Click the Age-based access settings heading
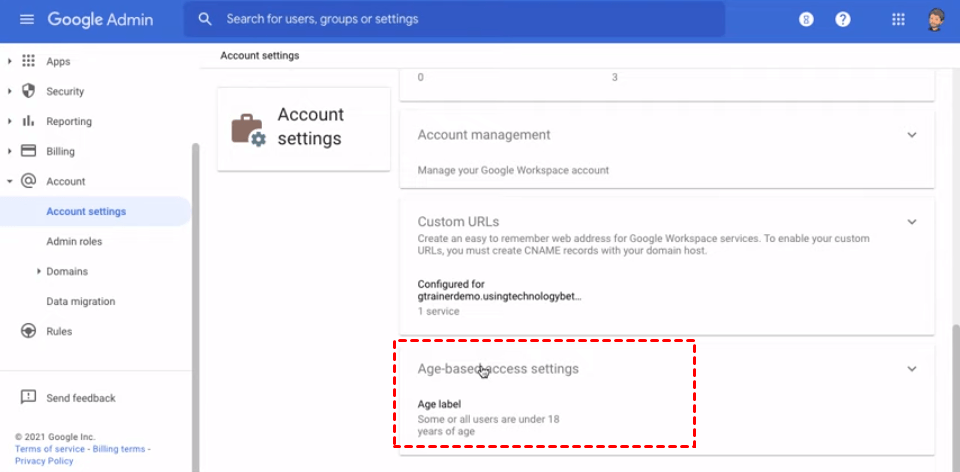 coord(498,369)
